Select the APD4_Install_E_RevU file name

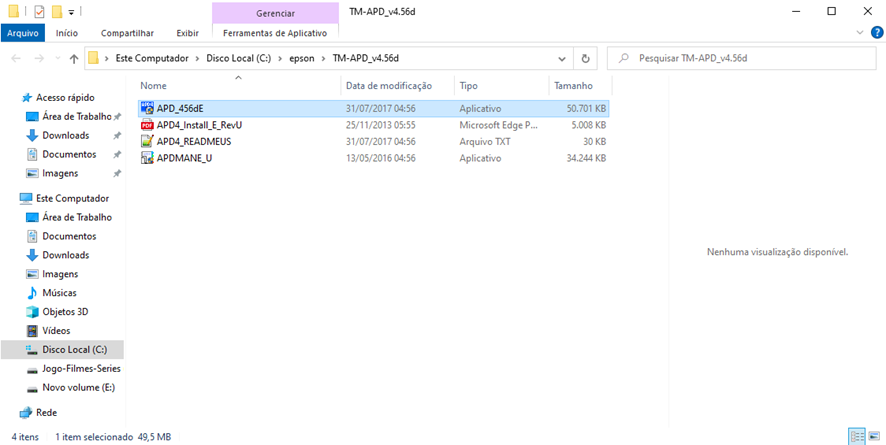pyautogui.click(x=199, y=125)
